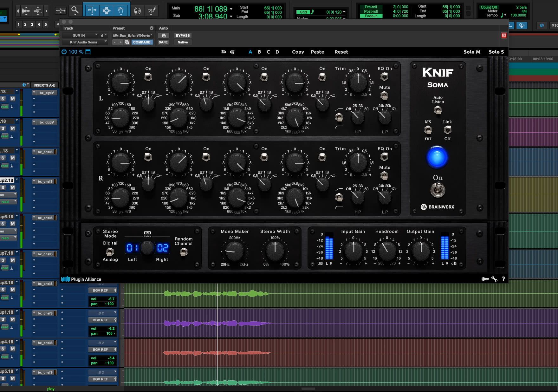Click the Tempo value 108.0000 field

pos(518,15)
